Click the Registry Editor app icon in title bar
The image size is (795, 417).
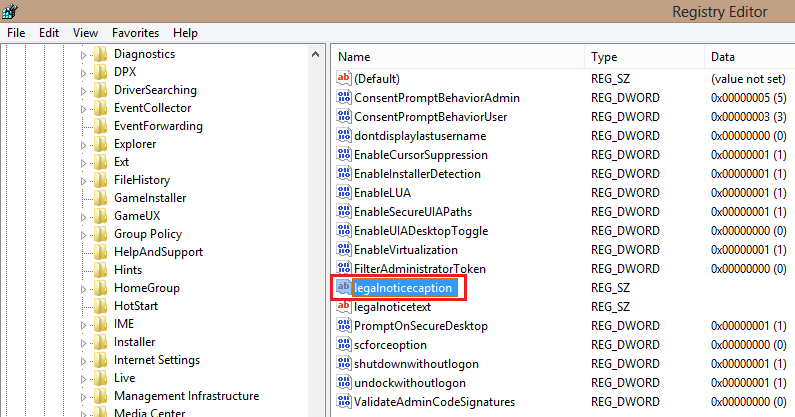(10, 12)
